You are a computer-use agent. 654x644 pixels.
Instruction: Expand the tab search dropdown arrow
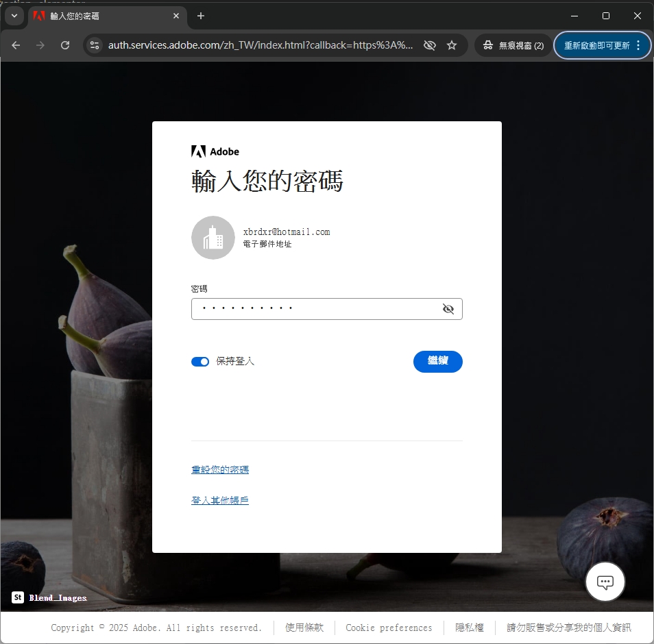[14, 16]
